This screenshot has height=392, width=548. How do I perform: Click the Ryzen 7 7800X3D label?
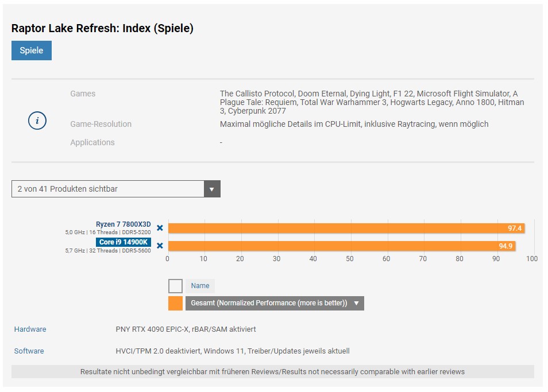124,224
